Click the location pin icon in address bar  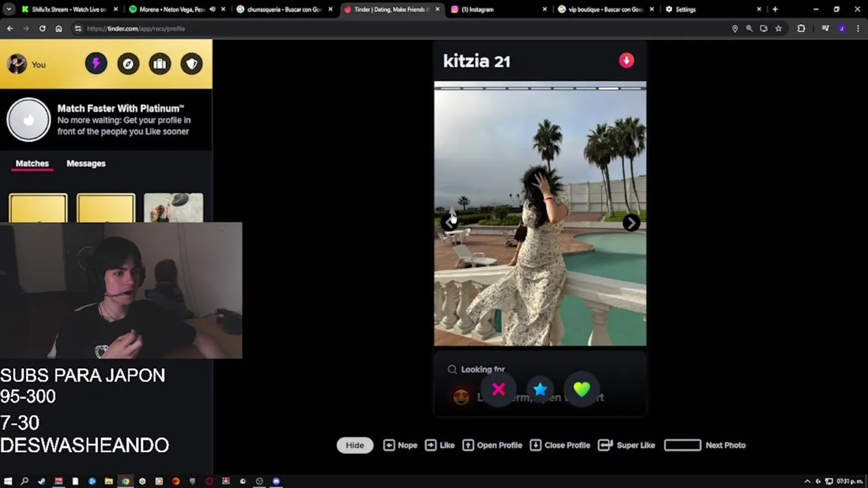click(x=734, y=28)
